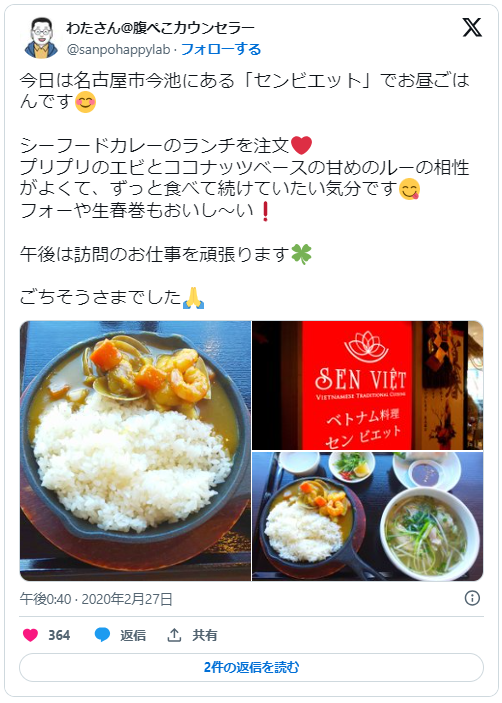The height and width of the screenshot is (703, 502).
Task: Click the reply speech bubble icon
Action: point(102,635)
